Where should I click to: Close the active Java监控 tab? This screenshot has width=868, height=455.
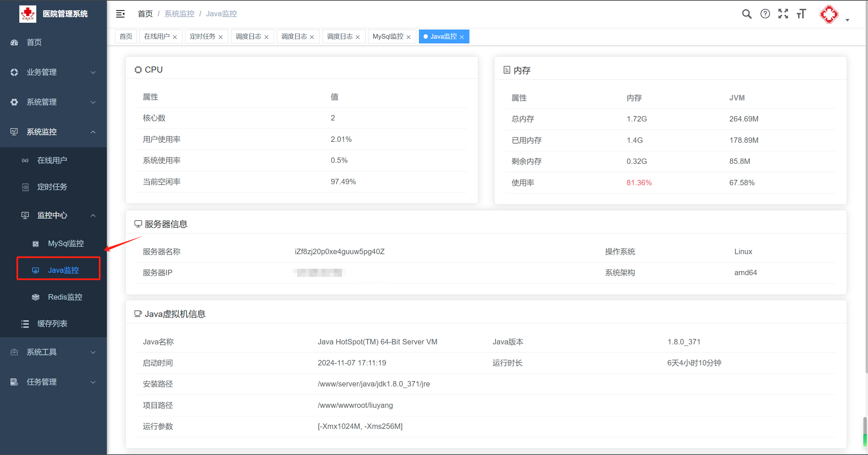[462, 37]
